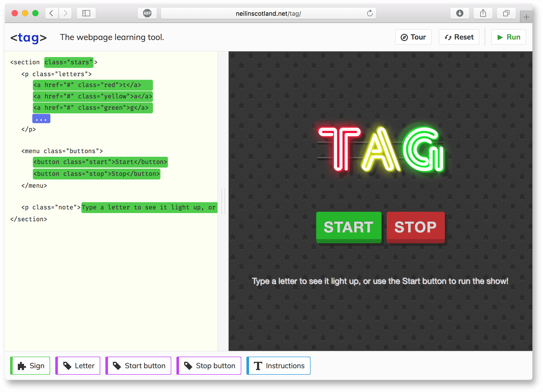Start the Tour
543x392 pixels.
coord(413,37)
